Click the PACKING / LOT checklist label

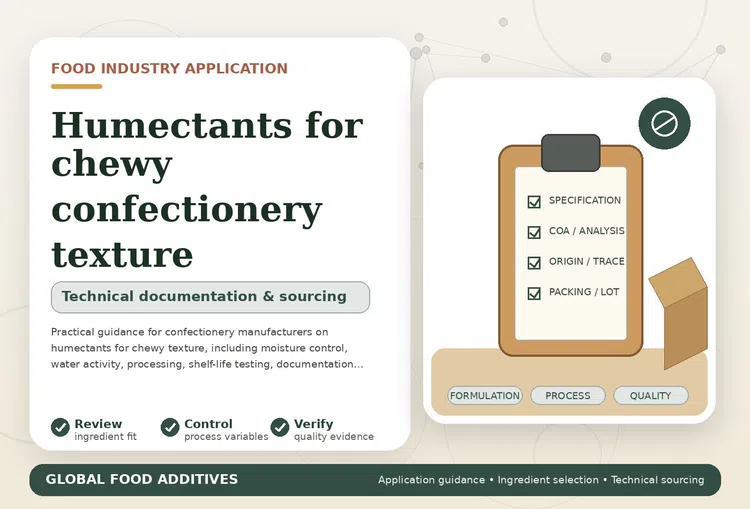(584, 292)
